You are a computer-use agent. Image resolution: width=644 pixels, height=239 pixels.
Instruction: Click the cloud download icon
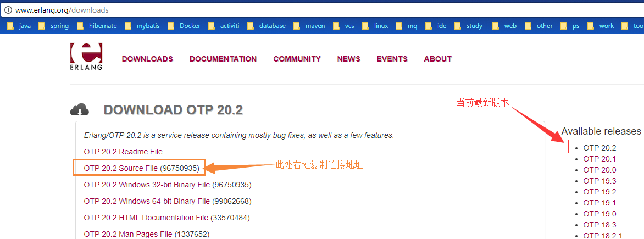coord(80,110)
